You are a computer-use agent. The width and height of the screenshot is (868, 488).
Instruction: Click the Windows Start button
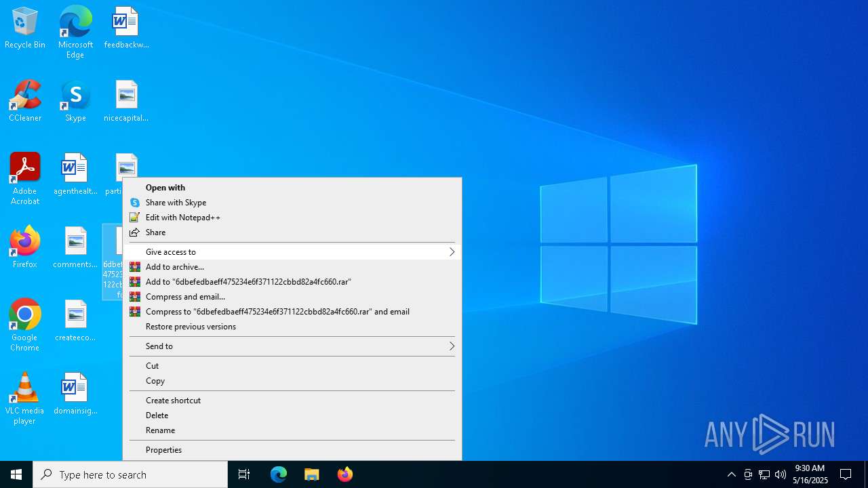click(16, 474)
